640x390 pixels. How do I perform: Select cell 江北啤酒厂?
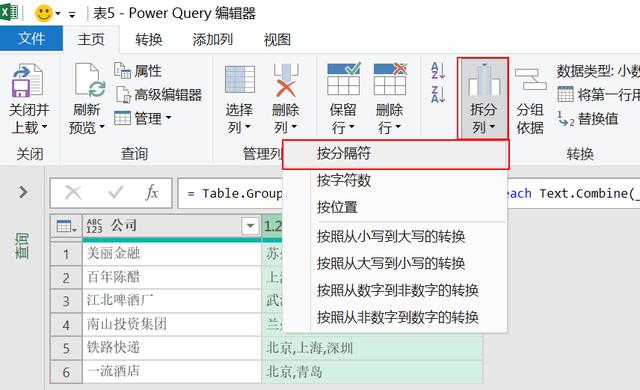coord(172,301)
